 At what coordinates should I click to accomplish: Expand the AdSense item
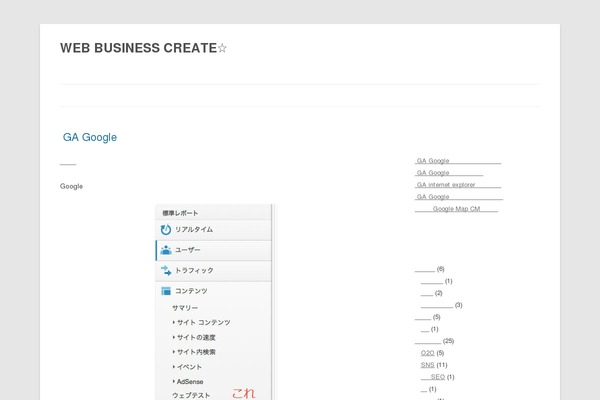(x=188, y=382)
